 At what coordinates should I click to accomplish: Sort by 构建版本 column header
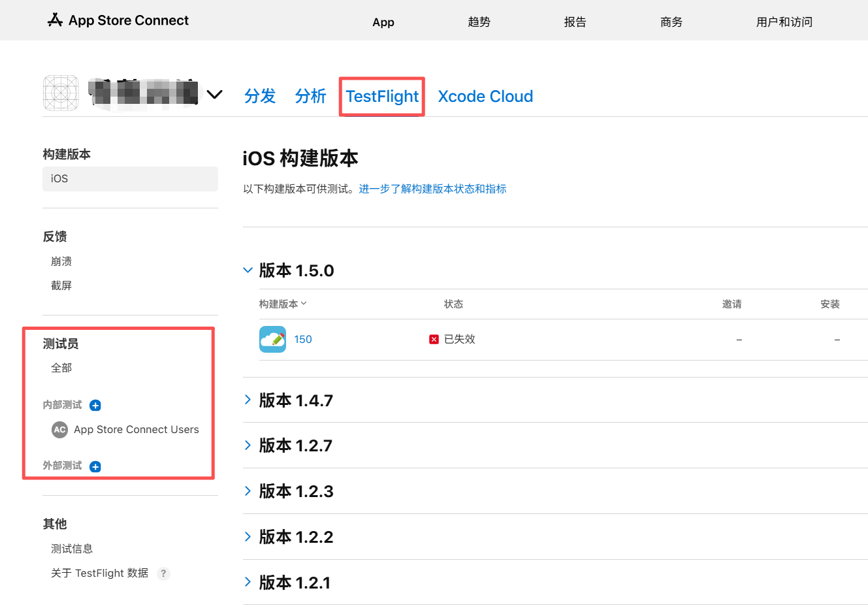tap(283, 304)
